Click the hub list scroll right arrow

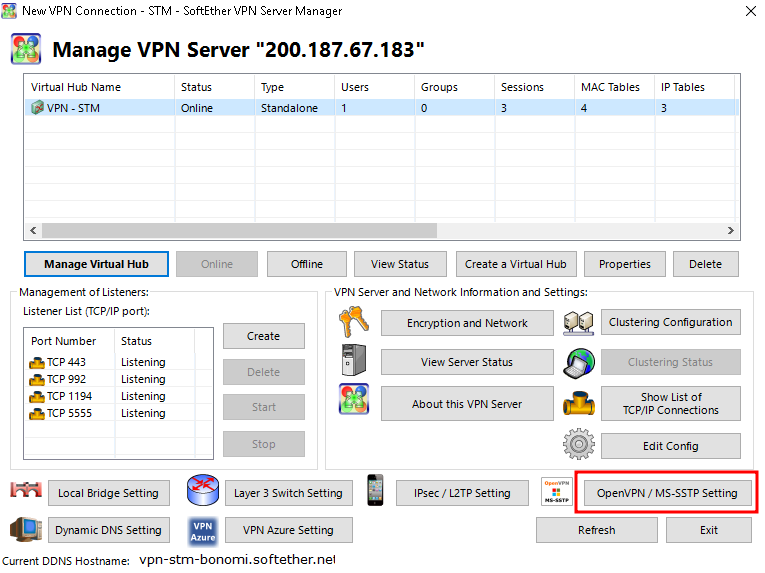730,230
